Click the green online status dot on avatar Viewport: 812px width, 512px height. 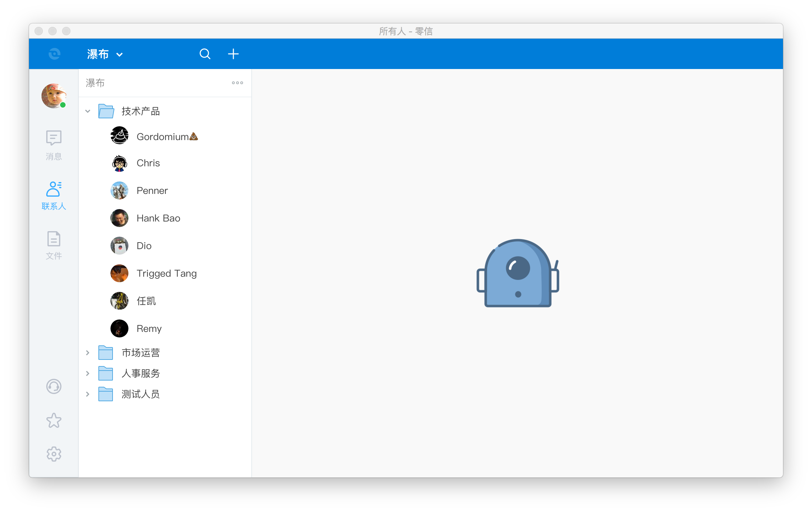(x=63, y=105)
